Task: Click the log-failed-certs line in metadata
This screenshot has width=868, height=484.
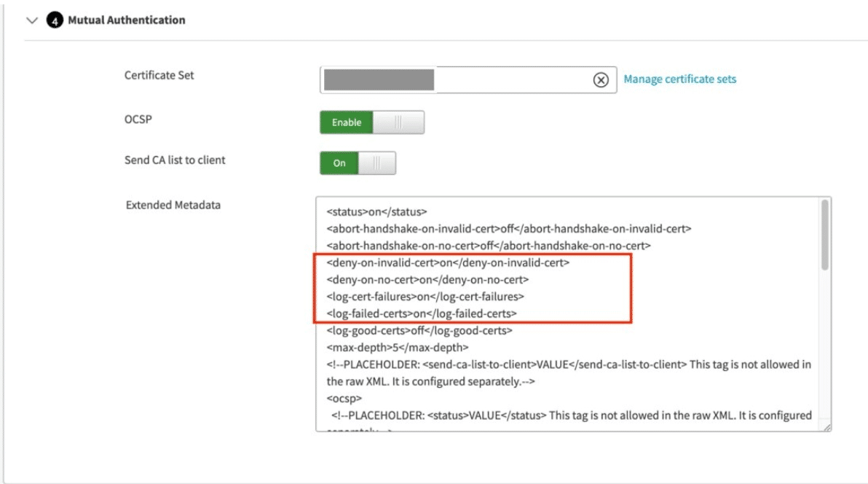Action: click(x=422, y=313)
